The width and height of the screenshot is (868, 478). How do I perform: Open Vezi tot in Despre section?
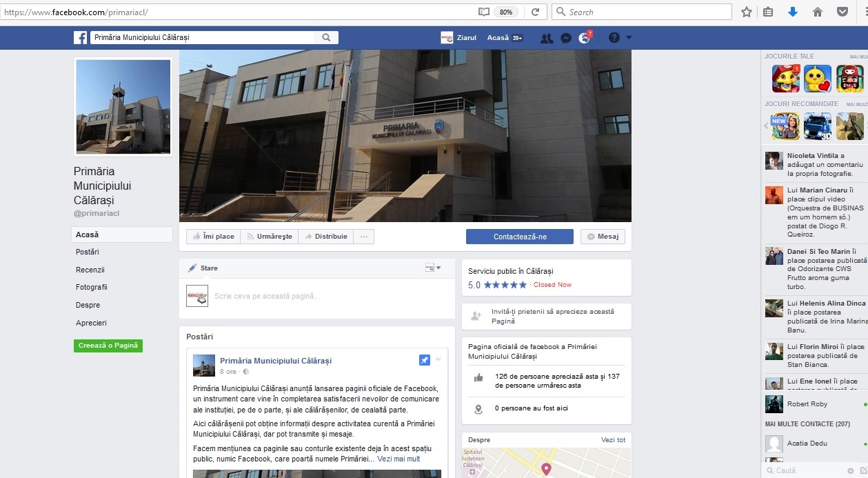[x=613, y=440]
